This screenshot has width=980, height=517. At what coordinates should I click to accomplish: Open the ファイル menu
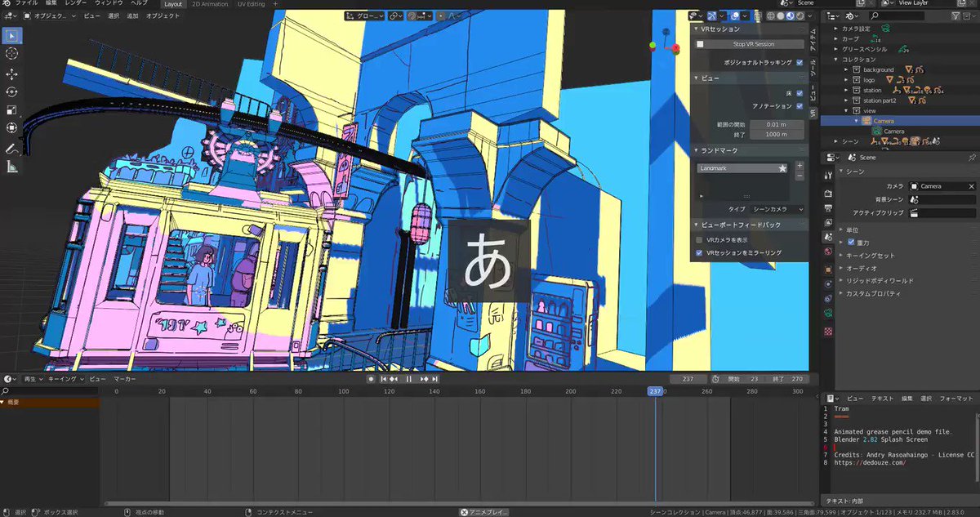tap(27, 4)
